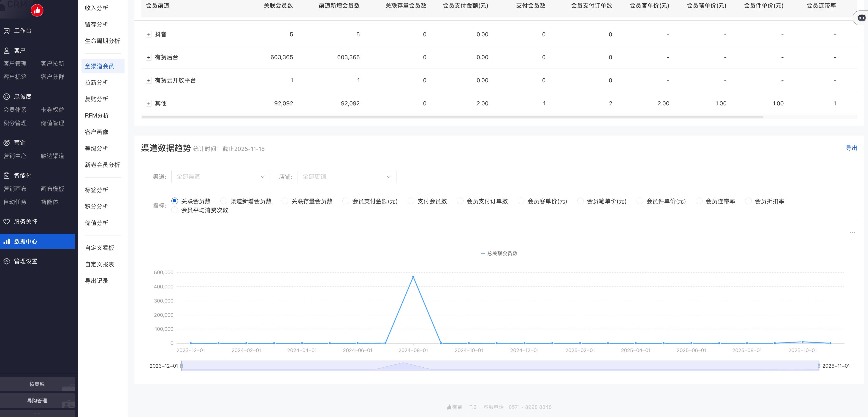Image resolution: width=868 pixels, height=417 pixels.
Task: Open the 工作台 workbench icon
Action: click(7, 31)
